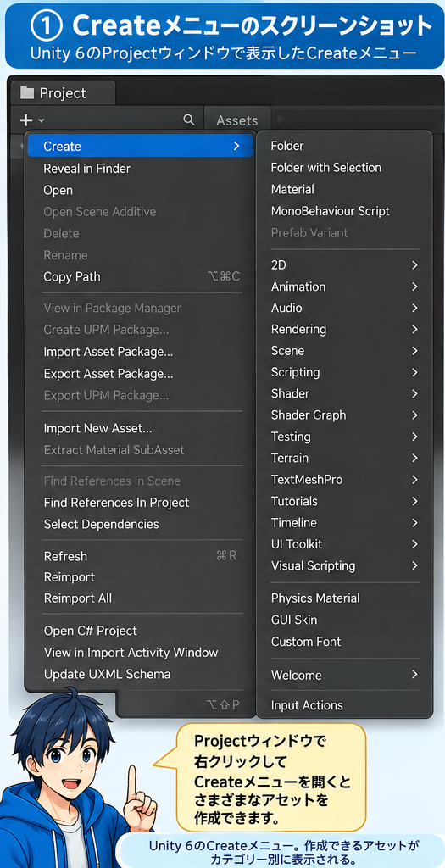Expand the Shader submenu

344,393
